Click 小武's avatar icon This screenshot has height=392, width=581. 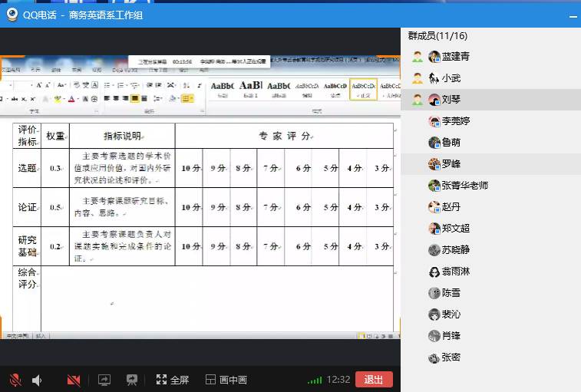click(x=434, y=78)
